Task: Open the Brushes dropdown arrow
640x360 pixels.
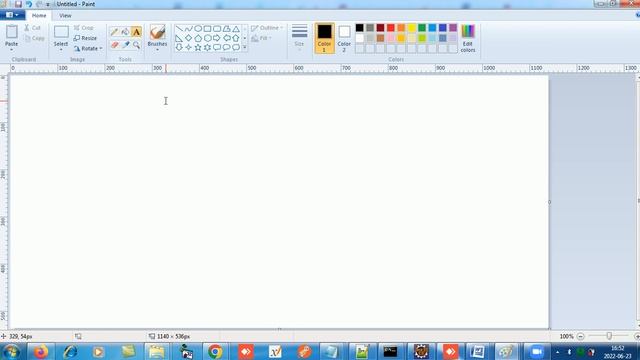Action: click(157, 50)
